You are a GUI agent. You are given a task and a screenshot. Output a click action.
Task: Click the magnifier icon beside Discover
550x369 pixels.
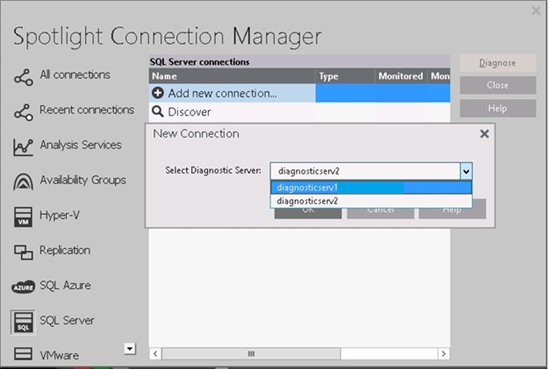pos(157,112)
